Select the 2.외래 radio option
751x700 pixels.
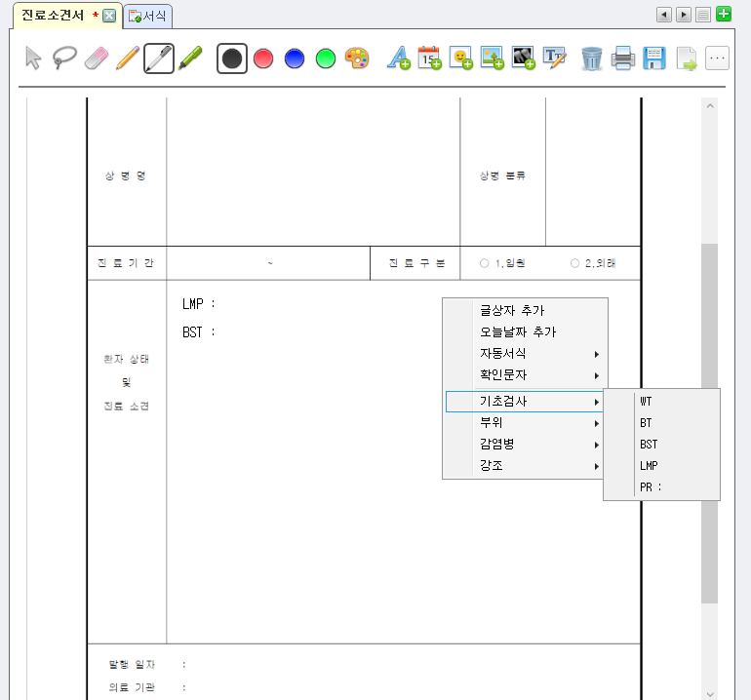pyautogui.click(x=575, y=263)
